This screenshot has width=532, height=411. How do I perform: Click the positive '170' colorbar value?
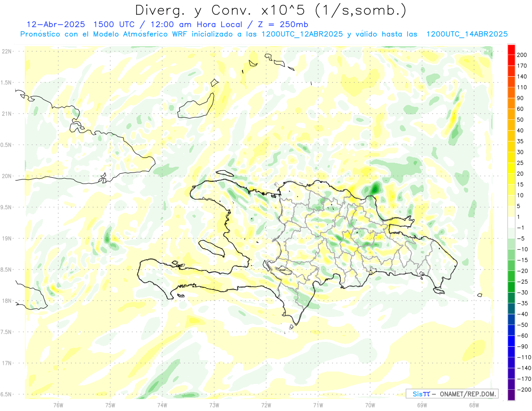click(x=523, y=66)
